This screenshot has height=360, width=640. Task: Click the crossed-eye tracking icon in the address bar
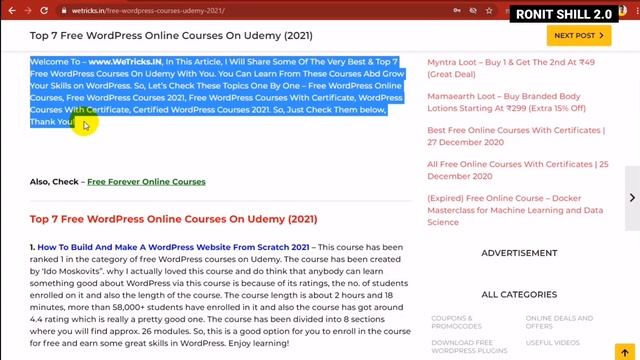coord(473,11)
